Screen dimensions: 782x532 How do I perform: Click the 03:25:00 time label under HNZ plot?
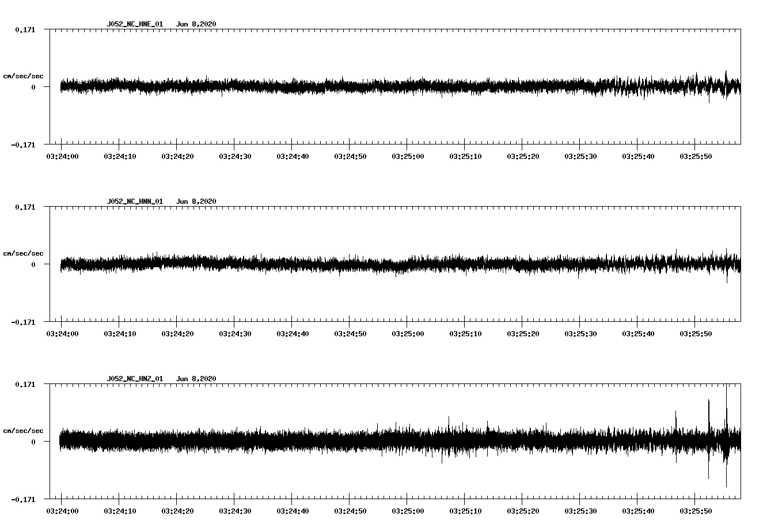click(407, 511)
